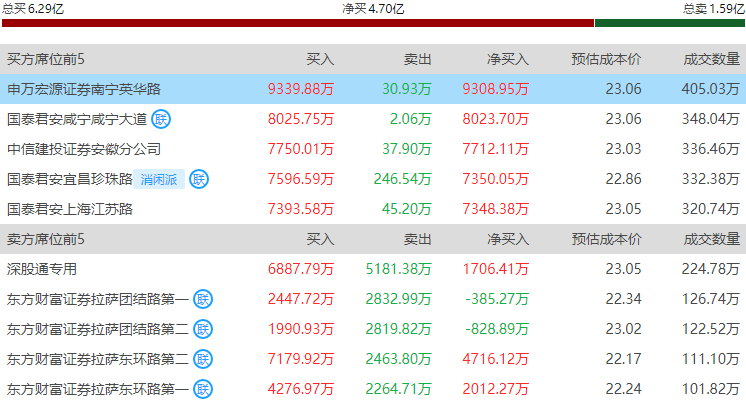
Task: Open 国泰君安宜昌珍珠路 seat name
Action: tap(69, 179)
